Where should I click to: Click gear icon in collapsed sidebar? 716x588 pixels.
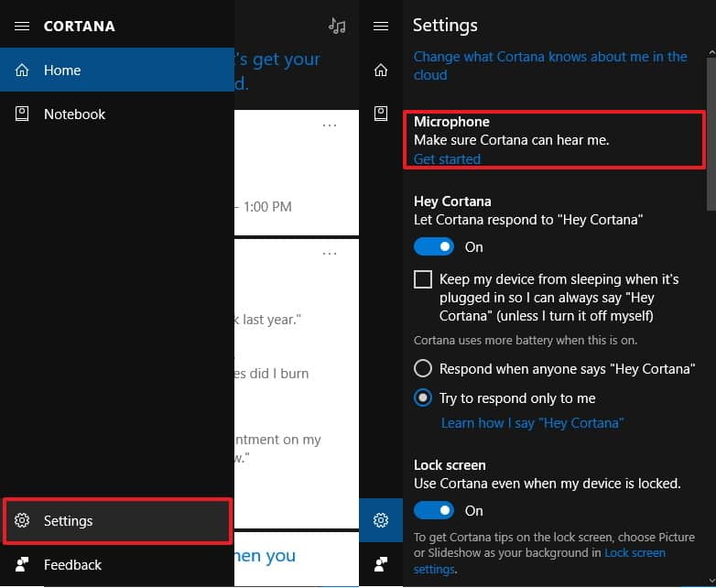point(381,520)
